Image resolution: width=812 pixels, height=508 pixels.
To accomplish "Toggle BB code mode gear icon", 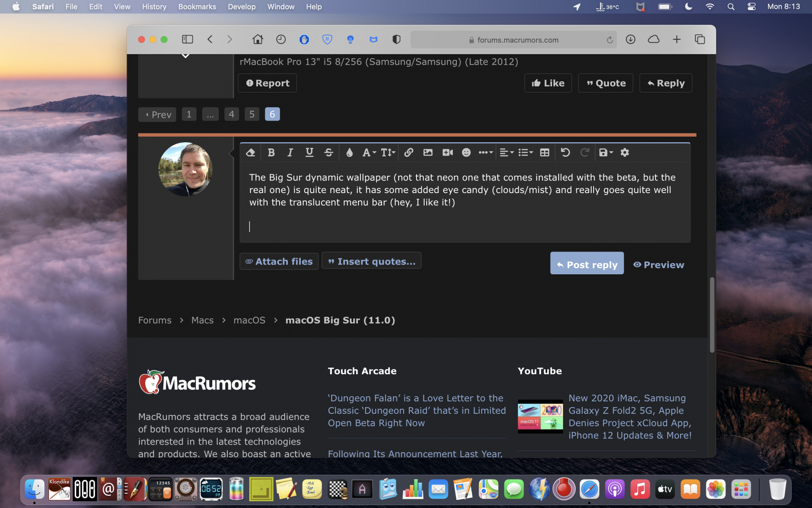I will pyautogui.click(x=625, y=152).
